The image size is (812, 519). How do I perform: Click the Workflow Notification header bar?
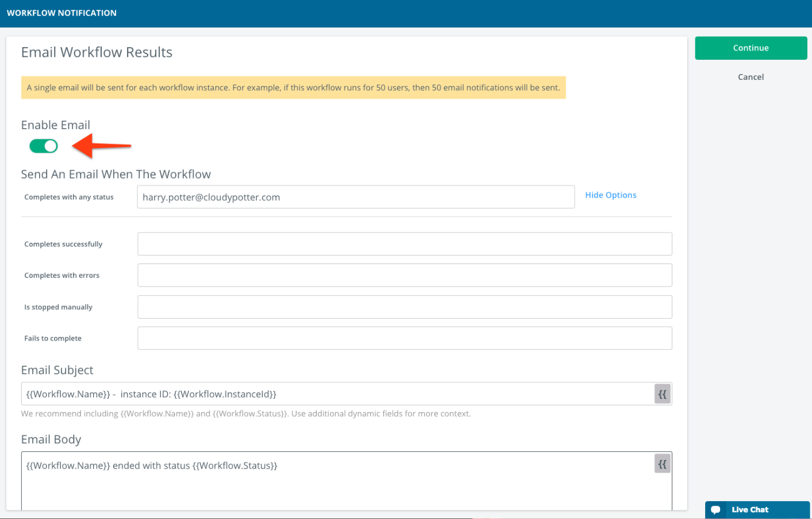[x=61, y=13]
